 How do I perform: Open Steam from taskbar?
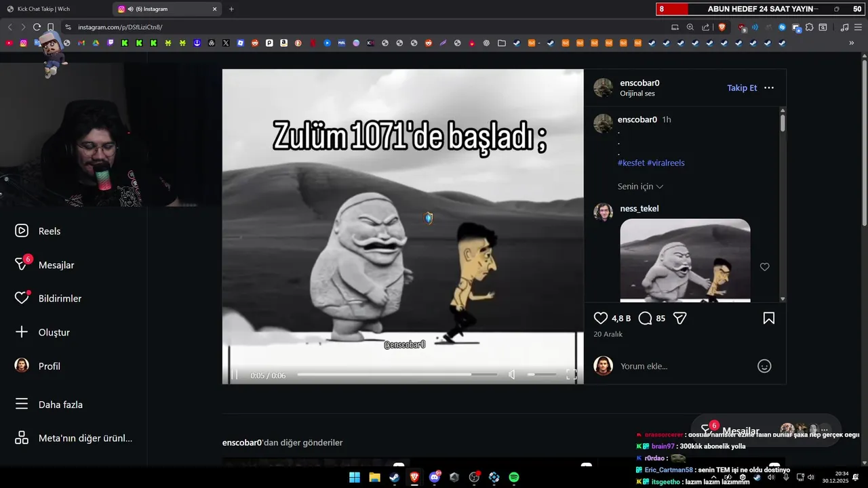point(394,477)
